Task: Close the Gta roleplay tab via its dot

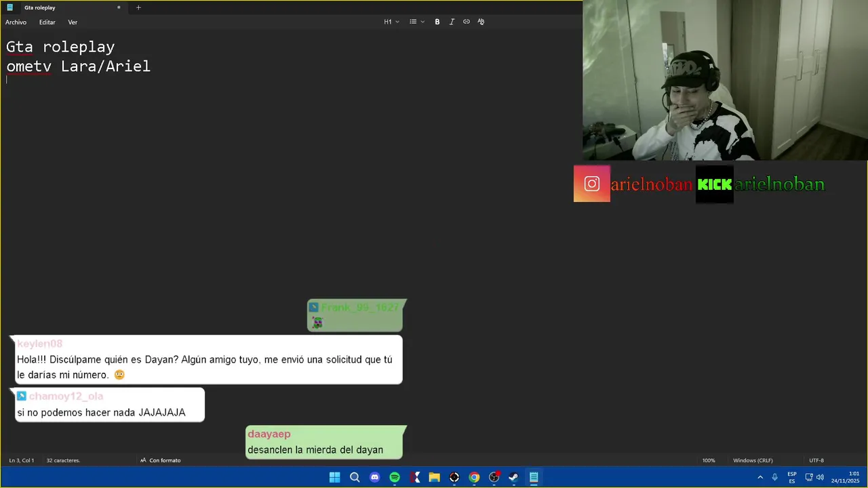Action: click(119, 7)
